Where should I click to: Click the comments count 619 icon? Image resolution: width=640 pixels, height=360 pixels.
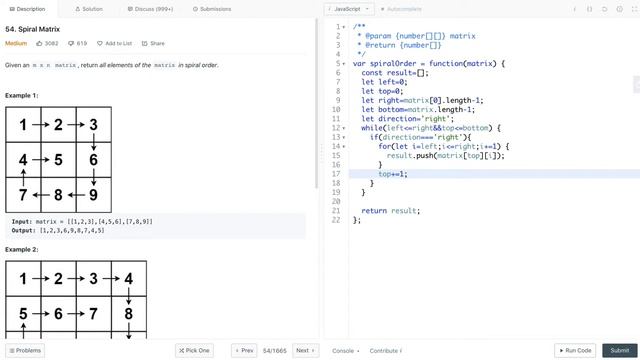click(x=78, y=43)
